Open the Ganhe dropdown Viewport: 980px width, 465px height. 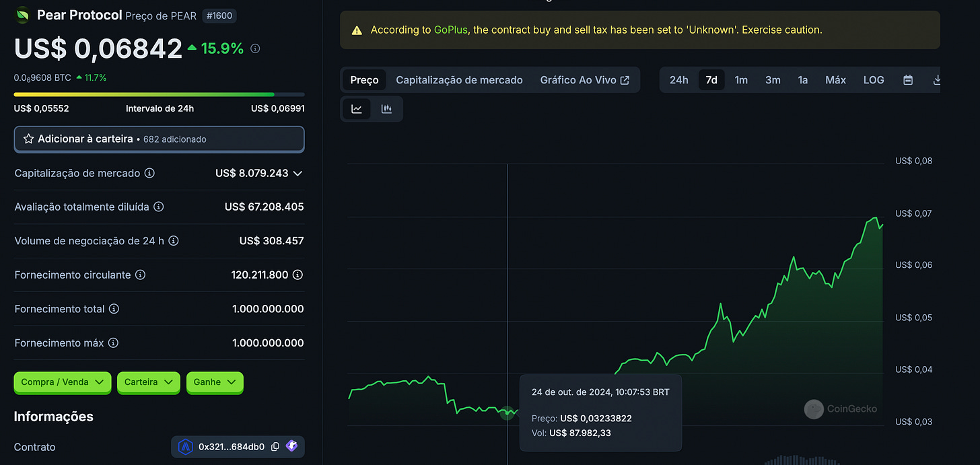tap(215, 382)
